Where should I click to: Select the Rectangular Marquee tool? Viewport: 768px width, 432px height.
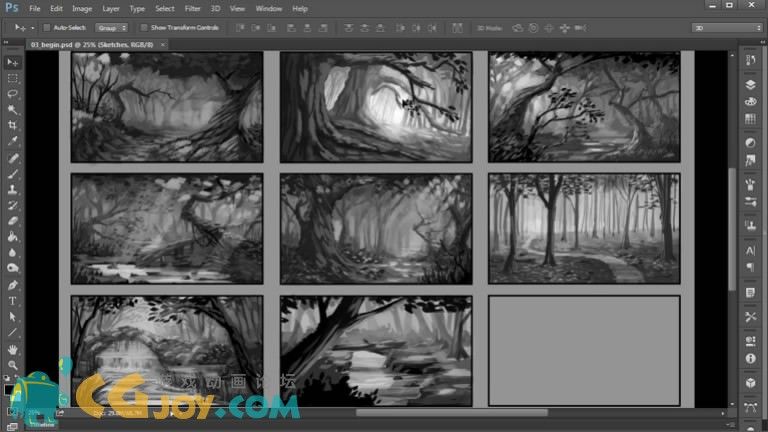13,78
